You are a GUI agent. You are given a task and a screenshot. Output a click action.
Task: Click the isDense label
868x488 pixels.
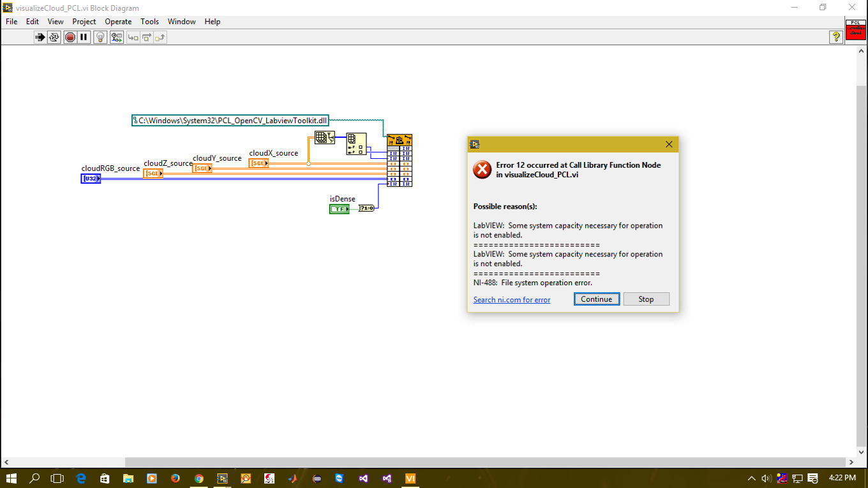pyautogui.click(x=342, y=199)
